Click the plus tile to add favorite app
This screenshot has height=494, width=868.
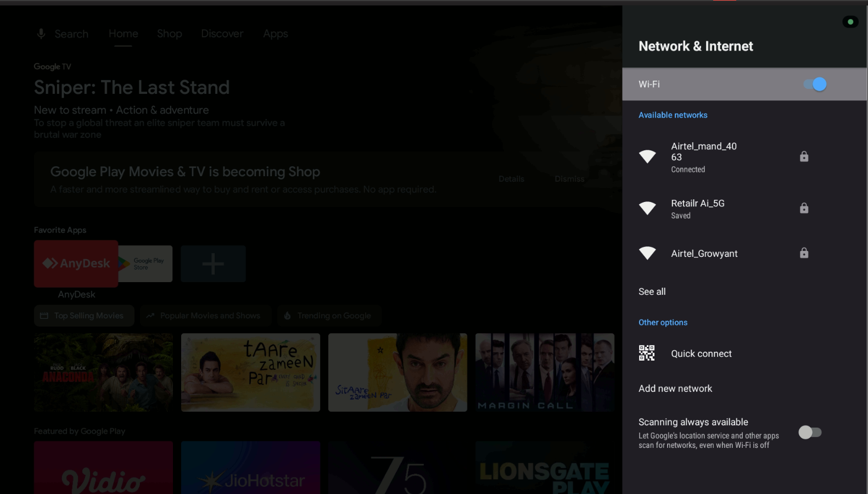tap(213, 264)
